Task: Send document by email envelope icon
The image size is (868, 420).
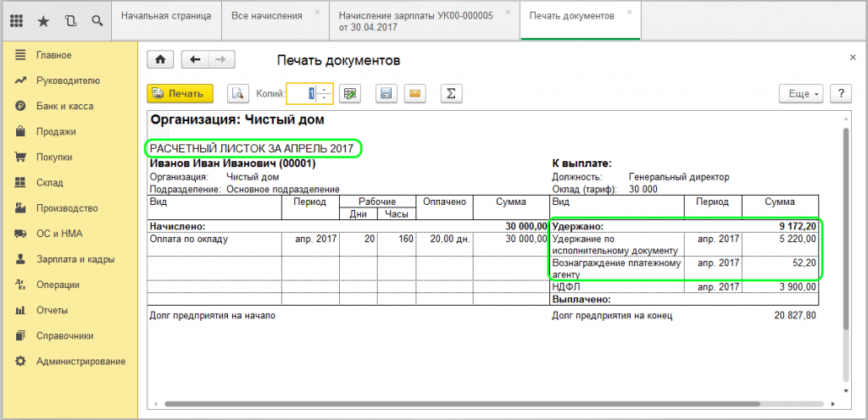Action: 415,93
